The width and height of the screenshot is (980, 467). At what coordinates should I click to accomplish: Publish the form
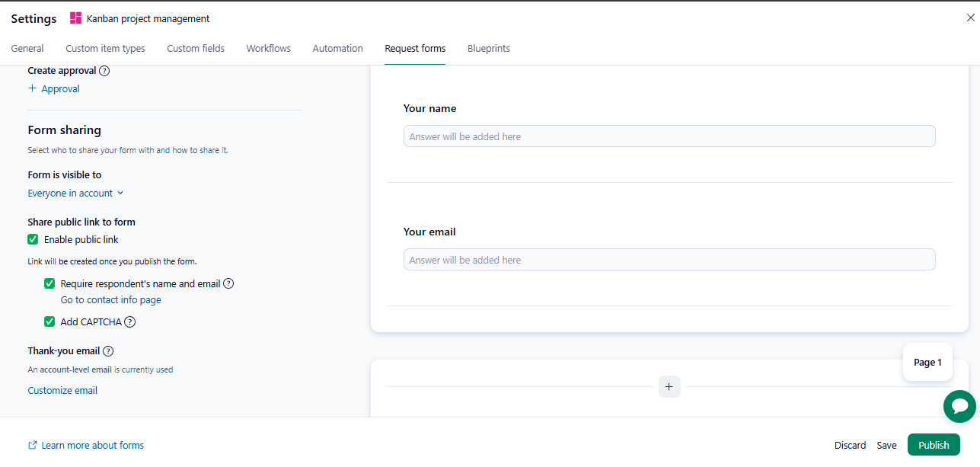[934, 445]
